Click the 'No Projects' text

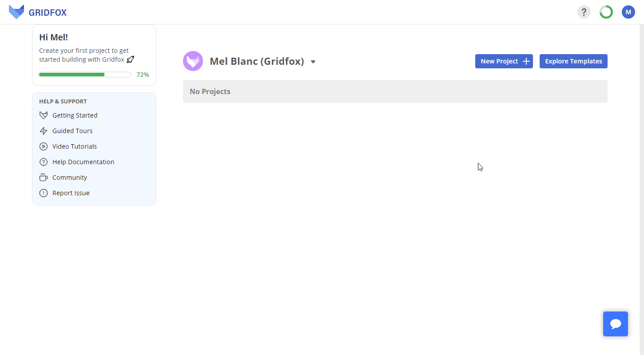click(210, 91)
